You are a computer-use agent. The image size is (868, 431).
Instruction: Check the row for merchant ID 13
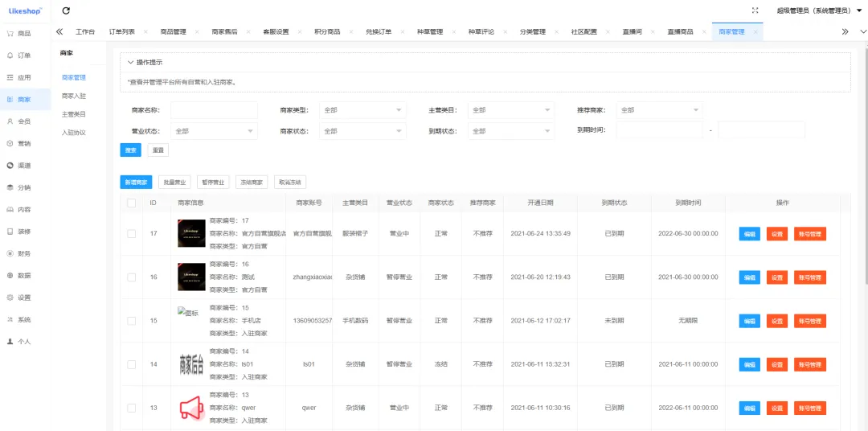pos(131,408)
